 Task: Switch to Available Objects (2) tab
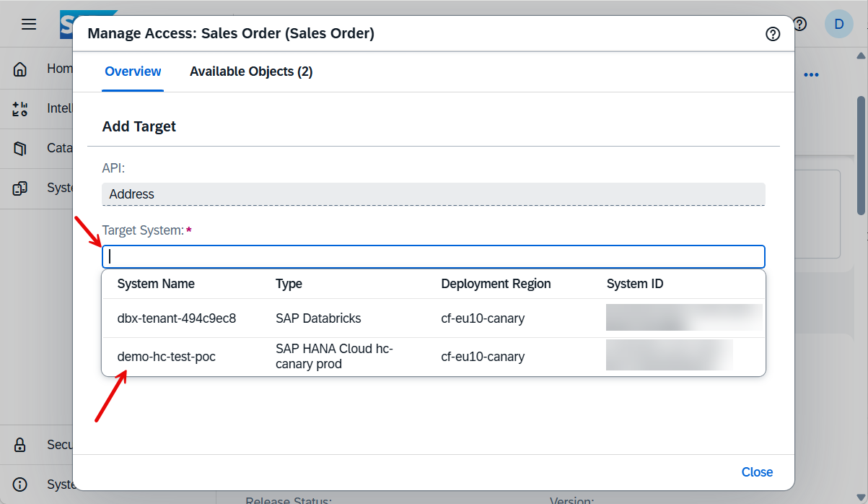pyautogui.click(x=251, y=71)
